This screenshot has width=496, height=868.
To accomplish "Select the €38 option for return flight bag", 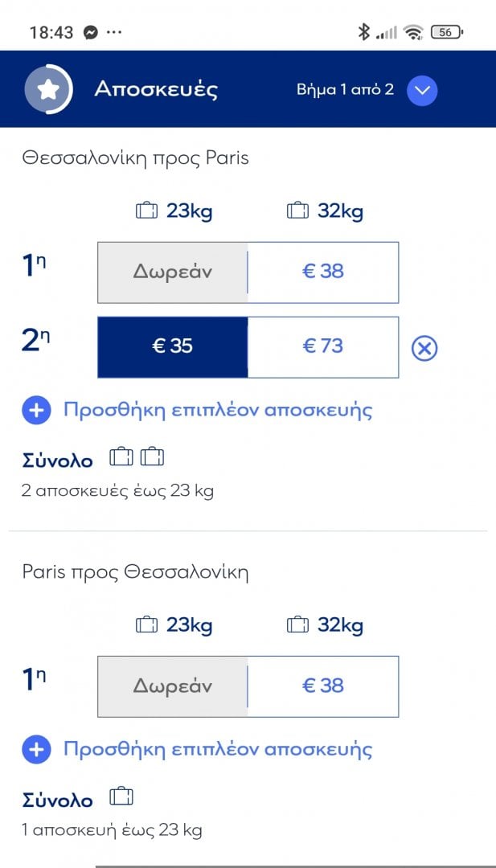I will coord(322,686).
